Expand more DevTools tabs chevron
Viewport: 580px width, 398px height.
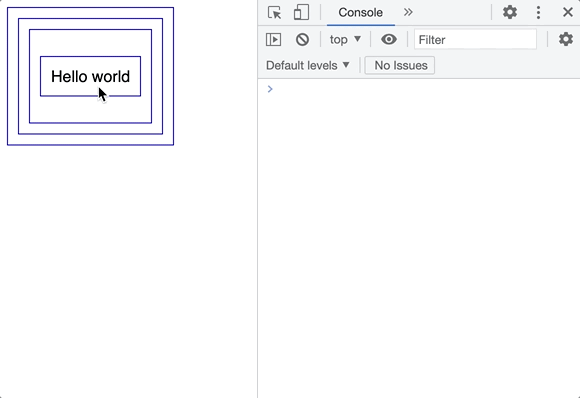[408, 13]
